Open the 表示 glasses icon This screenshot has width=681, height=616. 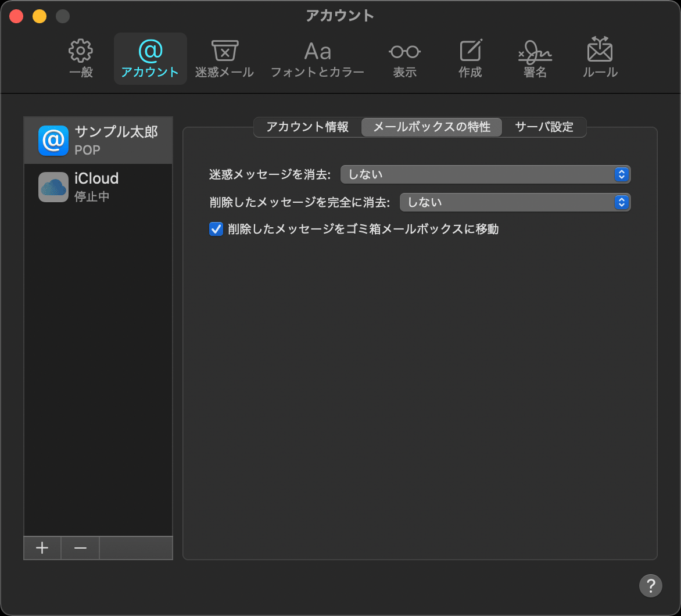coord(404,52)
